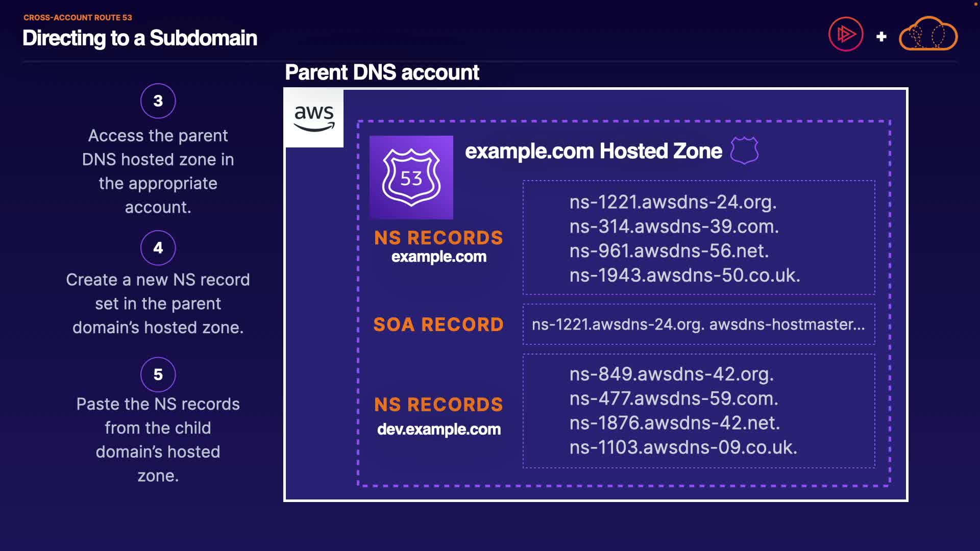The height and width of the screenshot is (551, 980).
Task: Select the ns-1221.awsdns-24.org. name server entry
Action: pos(673,202)
